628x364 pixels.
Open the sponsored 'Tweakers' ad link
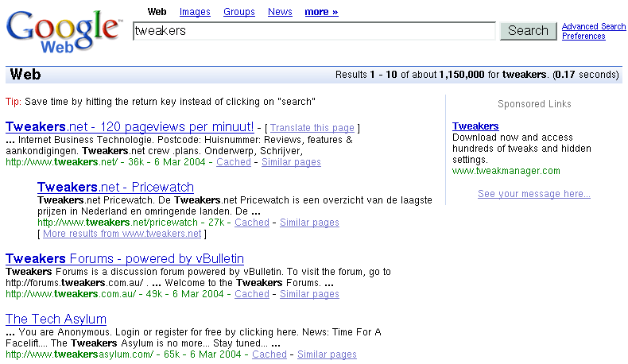tap(475, 126)
